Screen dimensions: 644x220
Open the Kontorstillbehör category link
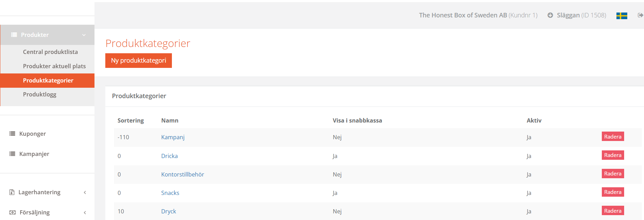(x=182, y=174)
